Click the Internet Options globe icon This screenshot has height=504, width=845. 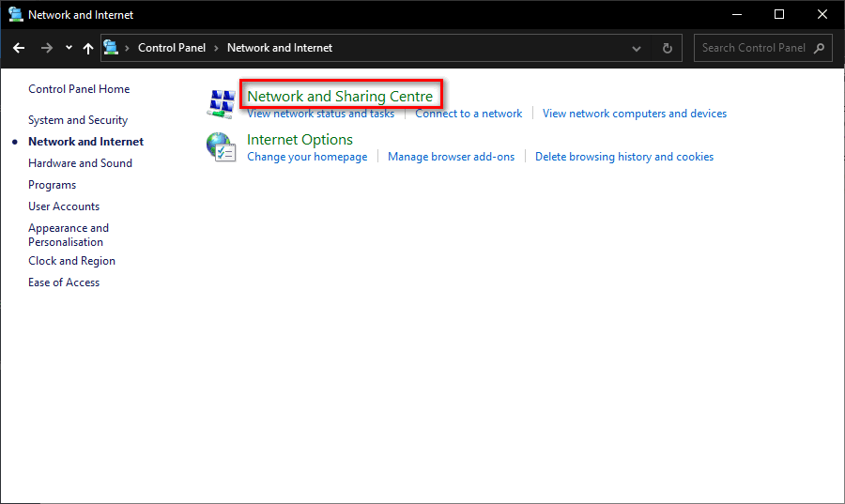tap(221, 147)
